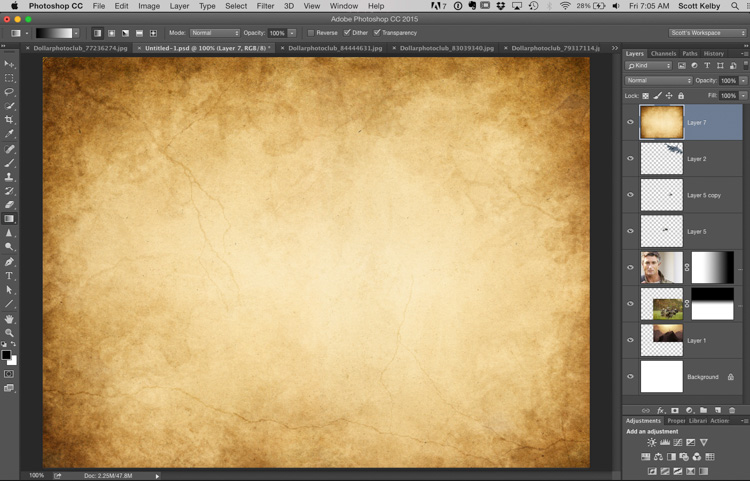This screenshot has width=750, height=481.
Task: Activate the Hand tool
Action: (x=10, y=319)
